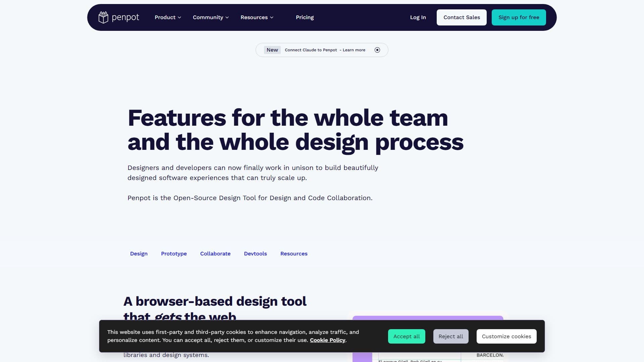Jump to the Prototype section tab

click(174, 254)
